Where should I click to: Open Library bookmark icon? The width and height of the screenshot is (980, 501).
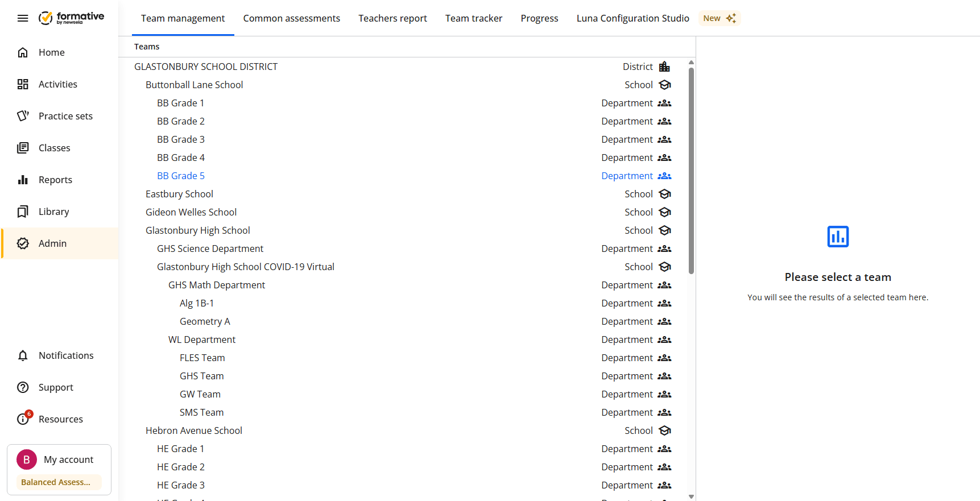23,212
